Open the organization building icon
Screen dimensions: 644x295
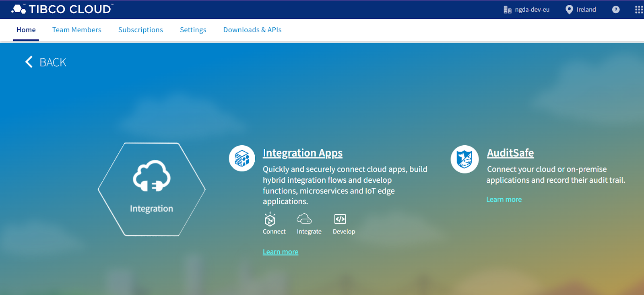coord(507,10)
